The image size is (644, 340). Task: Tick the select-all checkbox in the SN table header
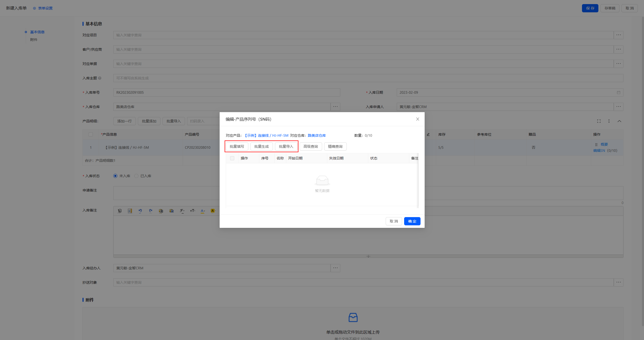tap(232, 158)
